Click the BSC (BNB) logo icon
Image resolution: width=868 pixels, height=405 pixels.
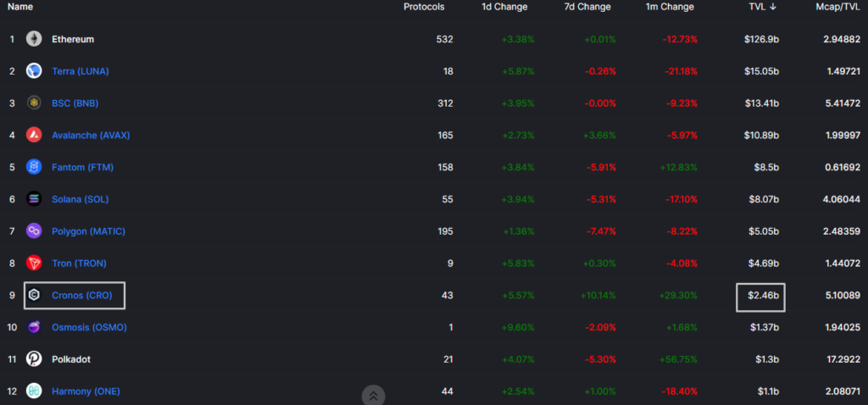[34, 103]
